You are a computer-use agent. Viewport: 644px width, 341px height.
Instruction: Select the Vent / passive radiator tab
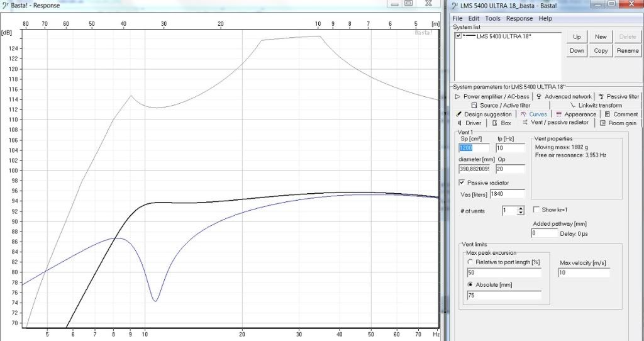555,123
